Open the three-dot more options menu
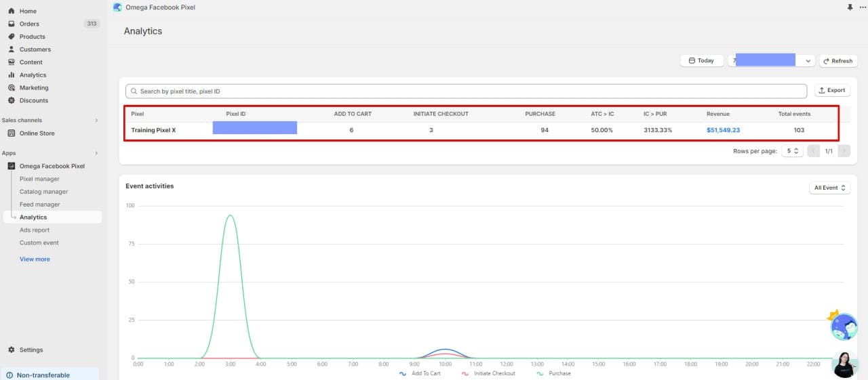The image size is (868, 380). point(863,7)
